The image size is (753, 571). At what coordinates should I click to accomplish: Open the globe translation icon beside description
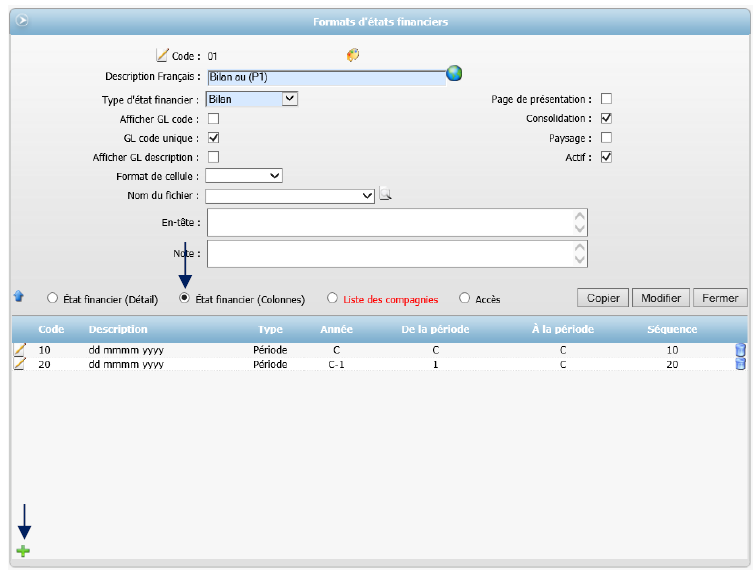pos(454,73)
